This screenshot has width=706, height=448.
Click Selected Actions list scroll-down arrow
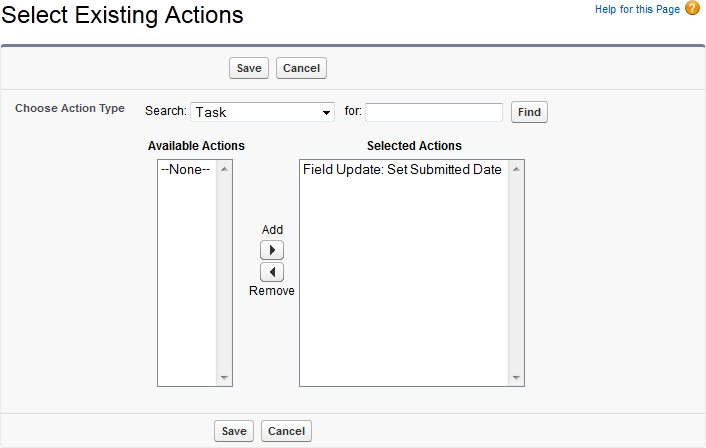click(516, 378)
